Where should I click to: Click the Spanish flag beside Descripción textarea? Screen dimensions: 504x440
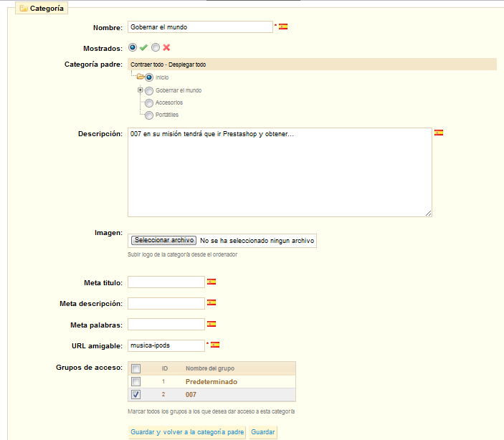pyautogui.click(x=439, y=133)
